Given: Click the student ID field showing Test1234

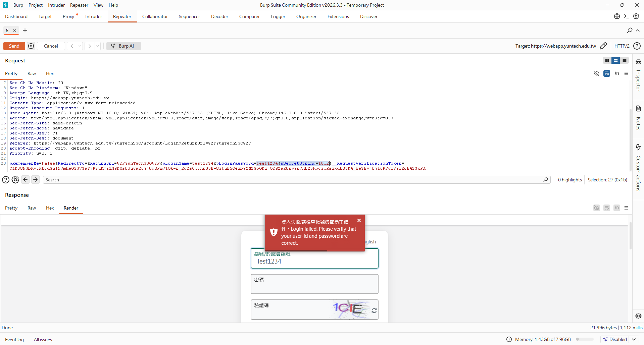Looking at the screenshot, I should (314, 258).
